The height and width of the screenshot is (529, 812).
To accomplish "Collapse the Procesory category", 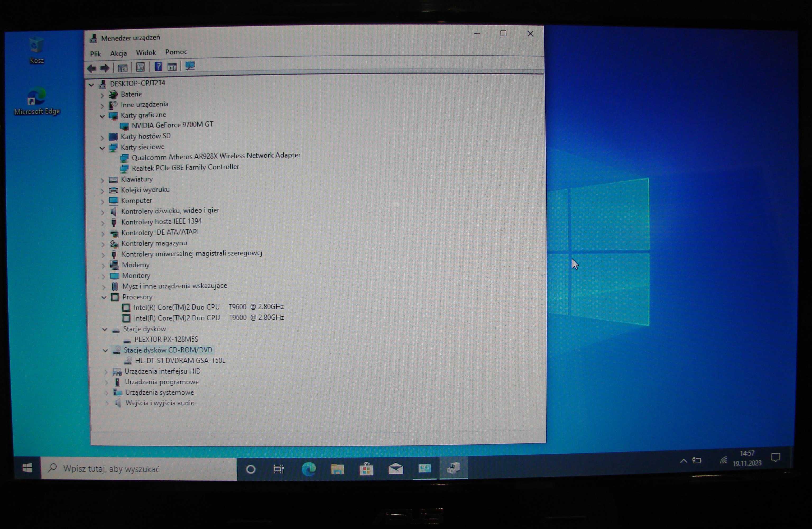I will tap(104, 298).
